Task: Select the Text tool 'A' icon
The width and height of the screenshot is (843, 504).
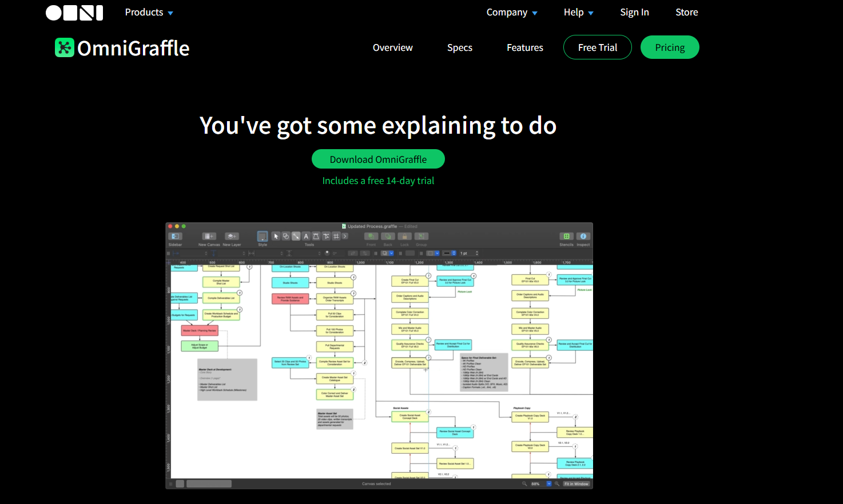Action: coord(305,236)
